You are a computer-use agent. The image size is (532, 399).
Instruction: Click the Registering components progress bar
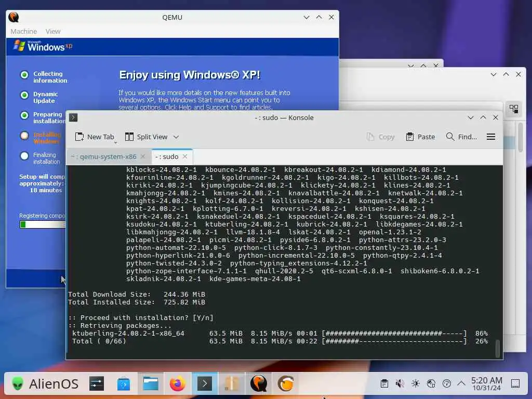(43, 224)
